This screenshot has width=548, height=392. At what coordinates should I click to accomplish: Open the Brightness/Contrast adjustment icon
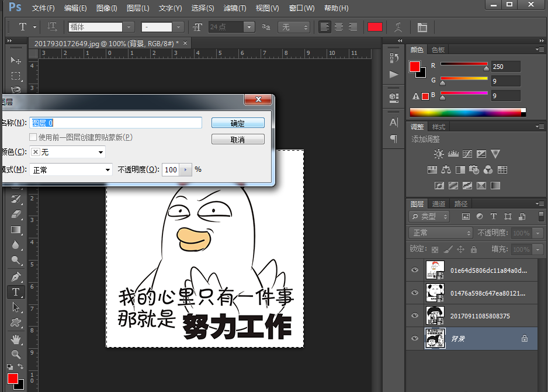pyautogui.click(x=439, y=154)
